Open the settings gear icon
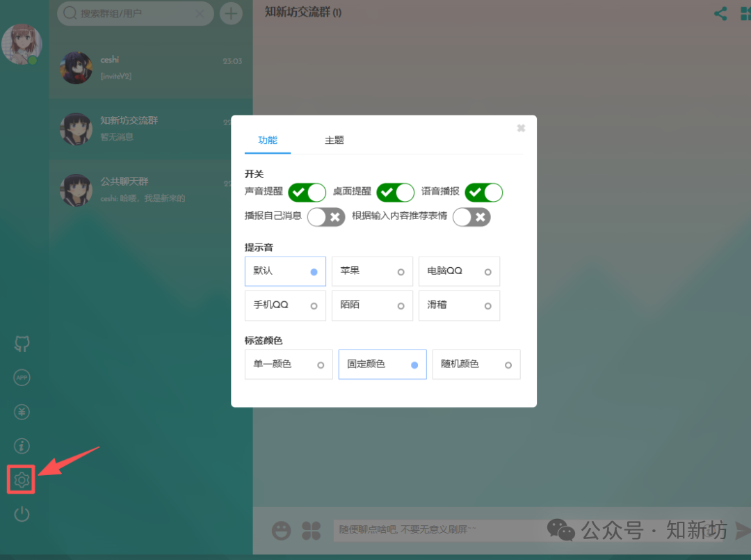The width and height of the screenshot is (751, 560). (21, 480)
